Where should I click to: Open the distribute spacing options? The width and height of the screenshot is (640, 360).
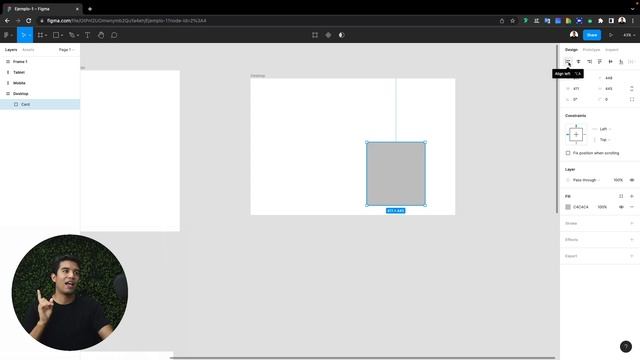631,62
